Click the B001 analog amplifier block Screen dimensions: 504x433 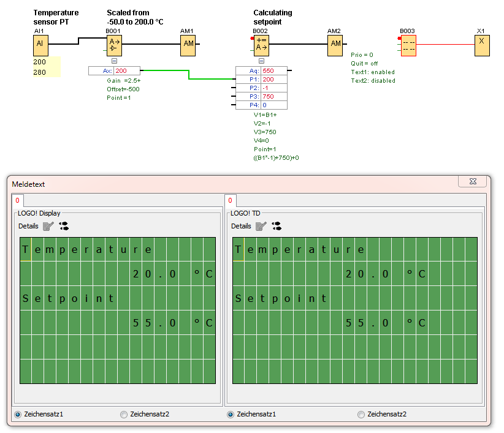point(114,45)
